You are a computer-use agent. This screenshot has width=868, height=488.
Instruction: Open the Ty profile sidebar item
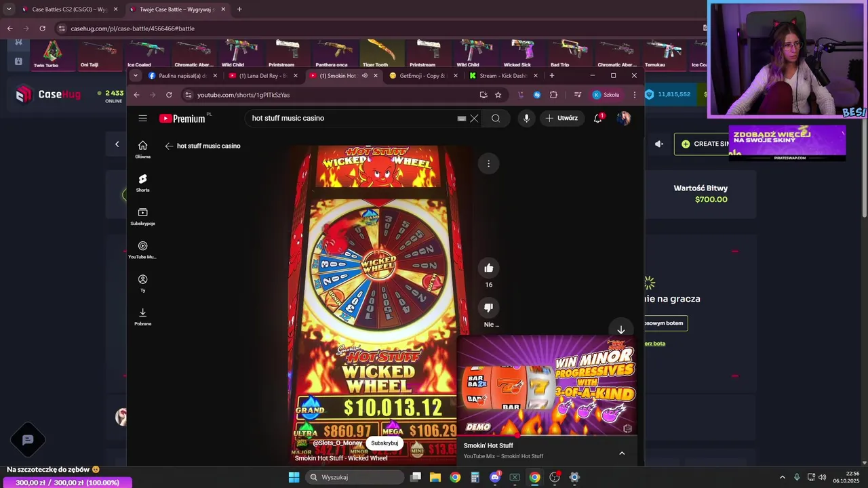[x=142, y=283]
